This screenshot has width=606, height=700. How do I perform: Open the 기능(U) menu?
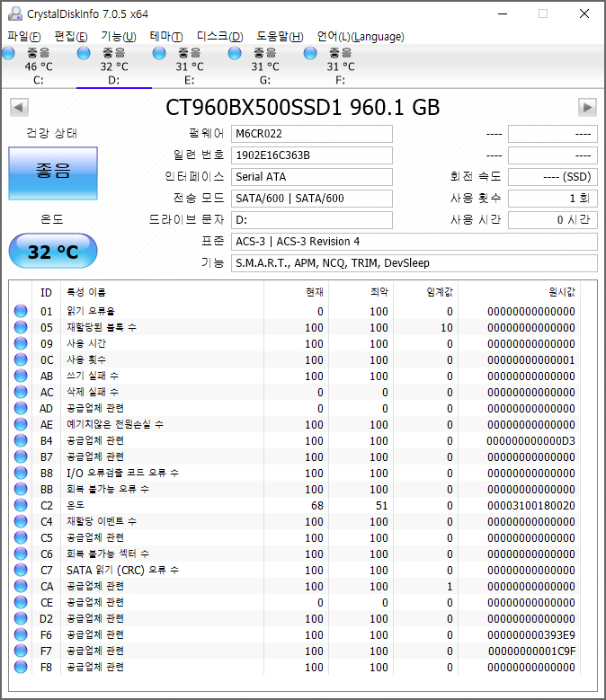pyautogui.click(x=118, y=37)
